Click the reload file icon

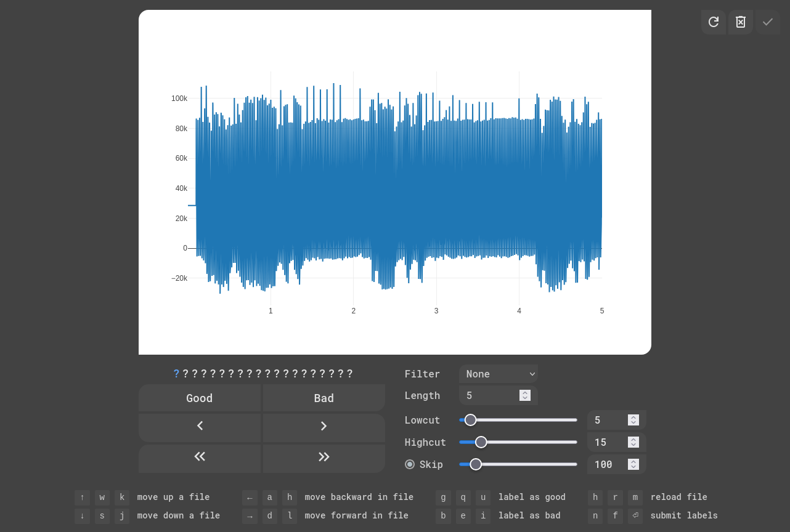(x=713, y=22)
